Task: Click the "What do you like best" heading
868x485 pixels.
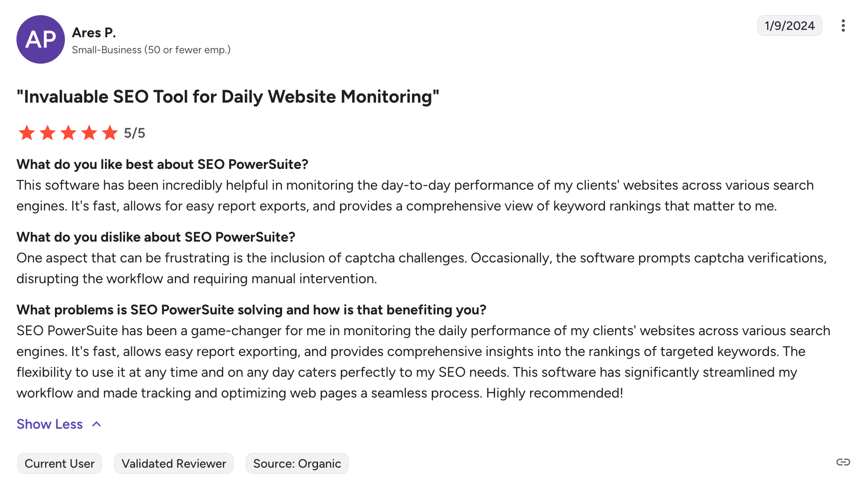Action: point(162,164)
